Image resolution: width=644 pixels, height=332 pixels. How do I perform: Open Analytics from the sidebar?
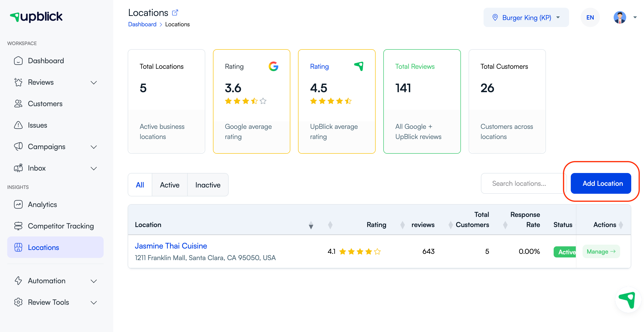tap(55, 205)
